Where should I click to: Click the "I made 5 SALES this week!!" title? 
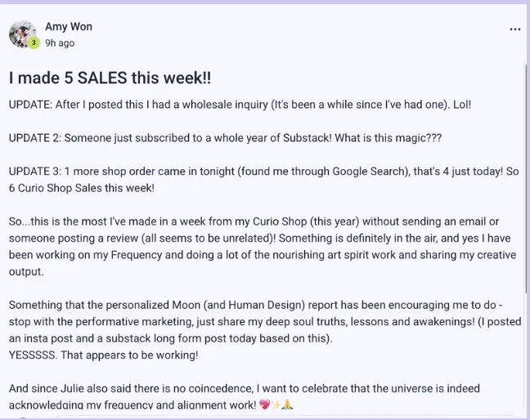point(110,78)
